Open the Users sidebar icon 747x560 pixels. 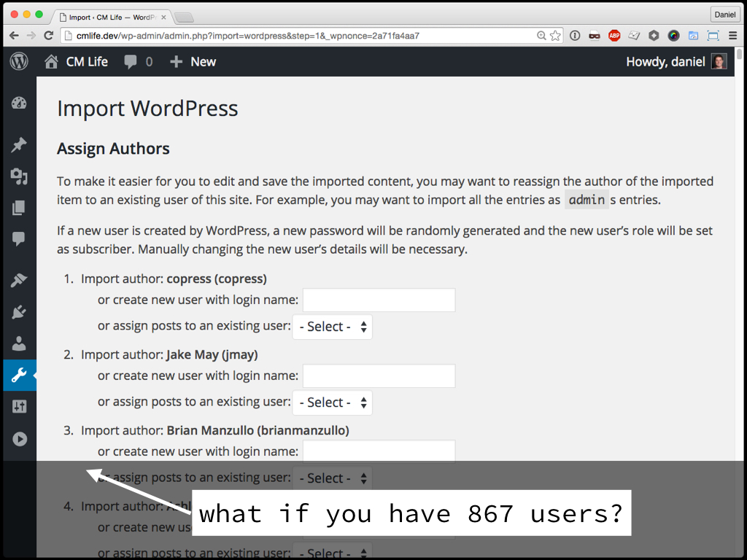pyautogui.click(x=19, y=343)
